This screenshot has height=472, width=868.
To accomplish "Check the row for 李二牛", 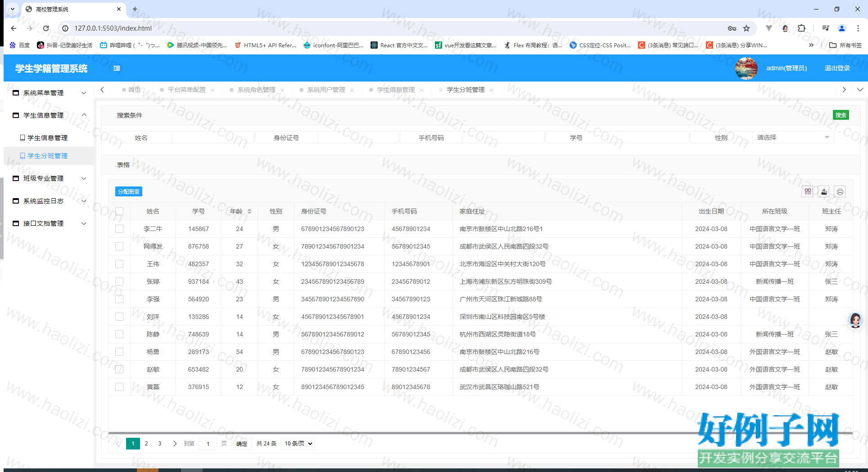I will tap(119, 229).
